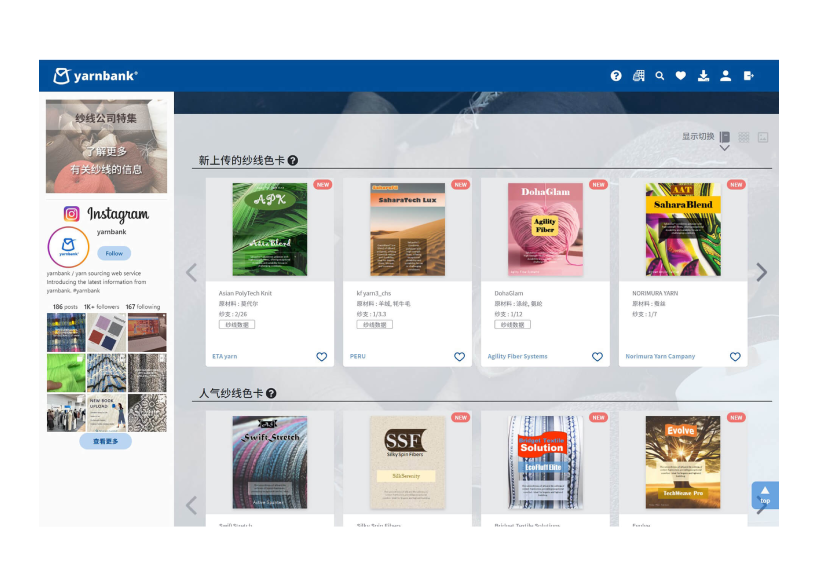Click the 167 following count
818x586 pixels.
click(142, 307)
